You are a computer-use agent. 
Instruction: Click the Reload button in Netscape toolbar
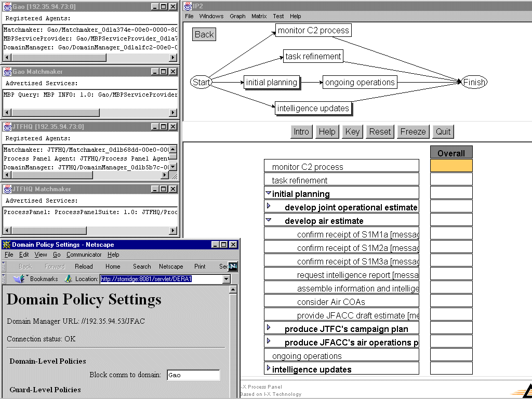[84, 267]
